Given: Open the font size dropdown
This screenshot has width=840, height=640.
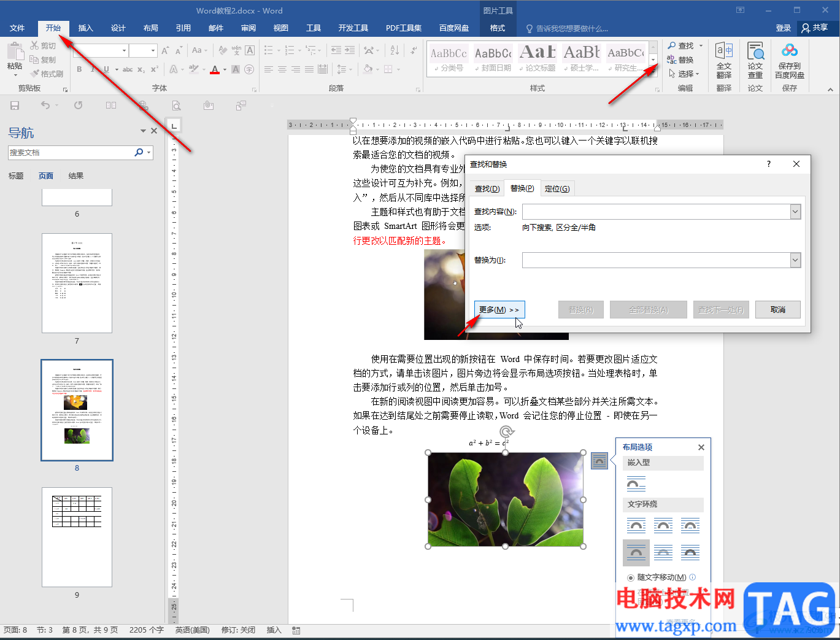Looking at the screenshot, I should pyautogui.click(x=152, y=50).
